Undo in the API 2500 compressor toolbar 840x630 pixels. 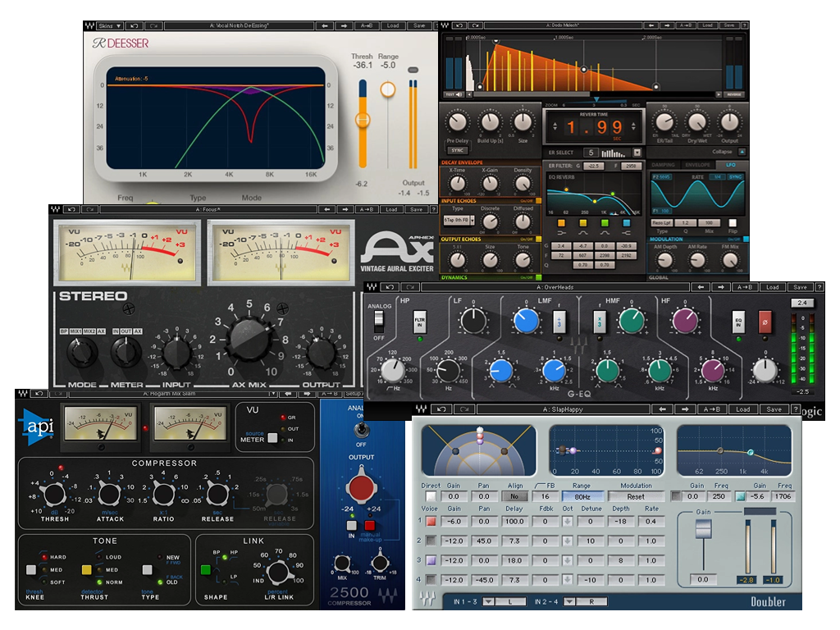pos(39,394)
